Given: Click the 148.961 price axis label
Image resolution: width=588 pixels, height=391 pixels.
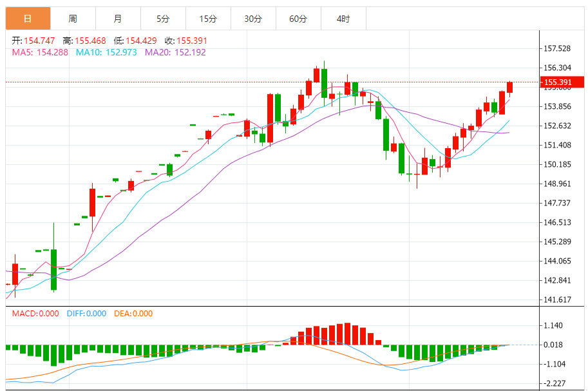Looking at the screenshot, I should 557,184.
